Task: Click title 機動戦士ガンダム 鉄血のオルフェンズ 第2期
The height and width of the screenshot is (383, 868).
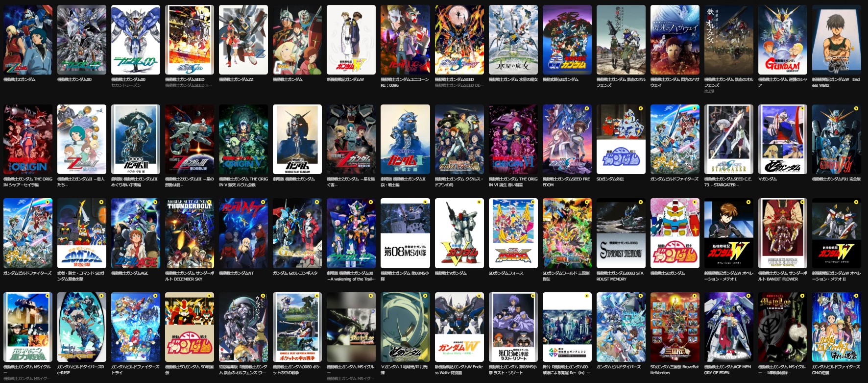Action: (x=728, y=85)
